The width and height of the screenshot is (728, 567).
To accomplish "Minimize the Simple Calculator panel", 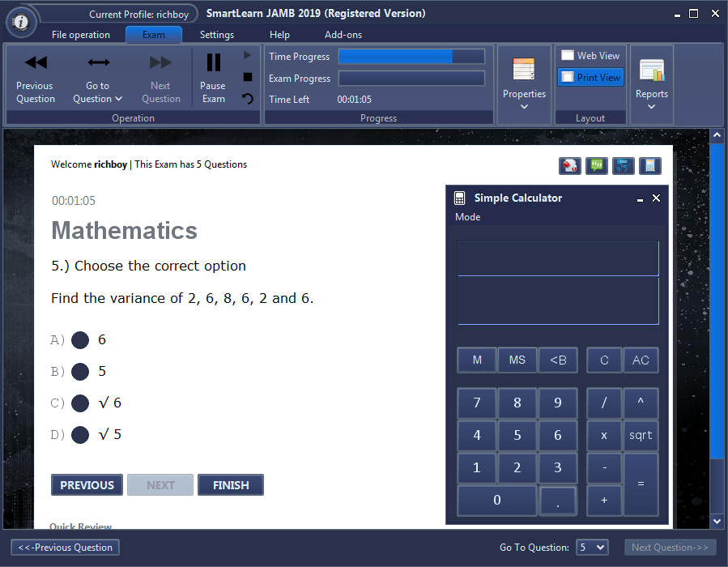I will point(641,198).
